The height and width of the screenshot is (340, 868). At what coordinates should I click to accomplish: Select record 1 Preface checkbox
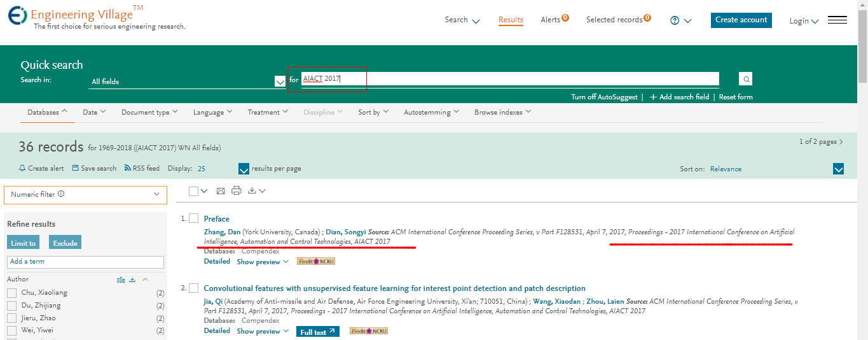point(194,218)
